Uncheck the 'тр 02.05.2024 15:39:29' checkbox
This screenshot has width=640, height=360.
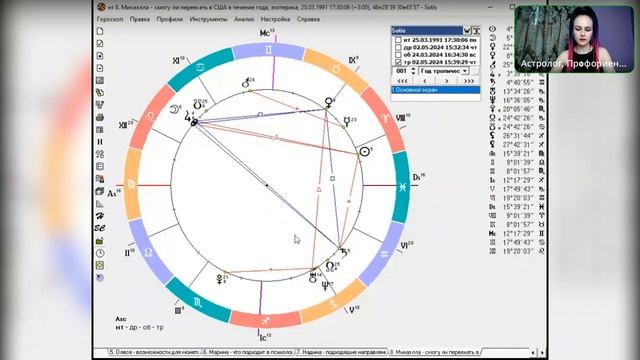[398, 62]
